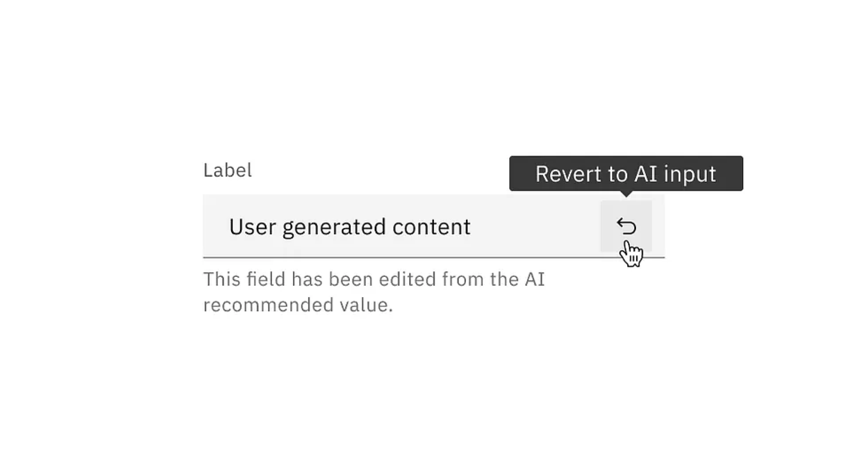Image resolution: width=868 pixels, height=472 pixels.
Task: Click the 'Label' text above the field
Action: point(227,170)
